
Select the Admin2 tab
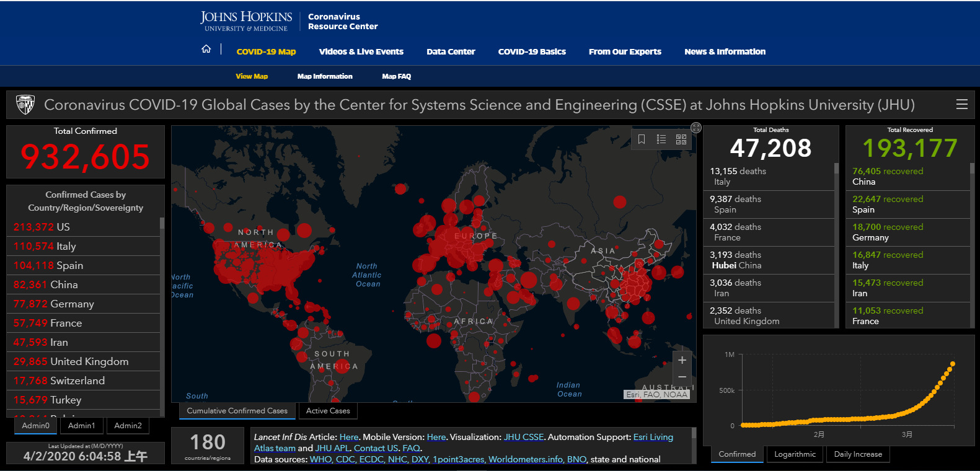pos(128,426)
